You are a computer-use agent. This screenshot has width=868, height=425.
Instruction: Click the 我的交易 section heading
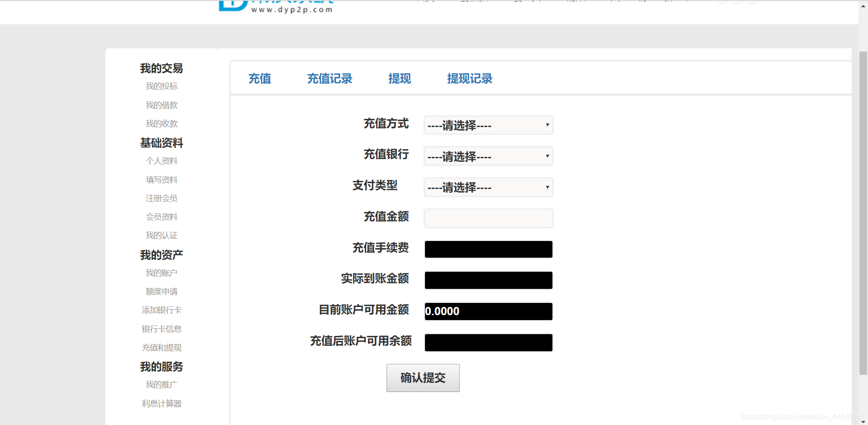pos(161,68)
